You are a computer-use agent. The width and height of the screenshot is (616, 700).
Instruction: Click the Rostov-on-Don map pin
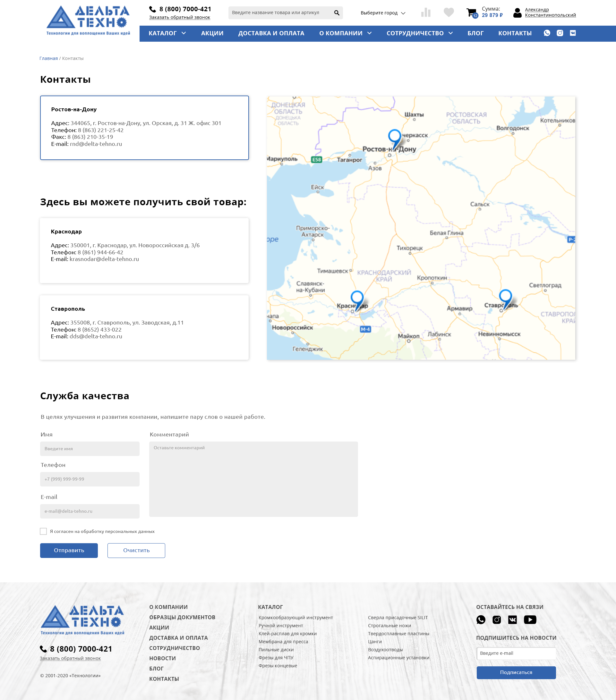394,139
